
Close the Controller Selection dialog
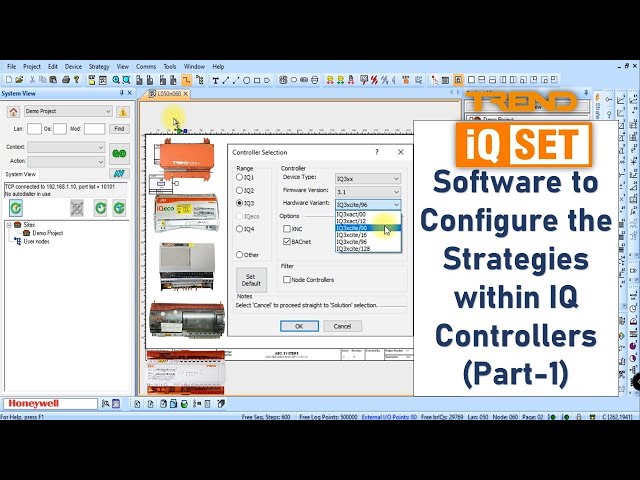(400, 152)
